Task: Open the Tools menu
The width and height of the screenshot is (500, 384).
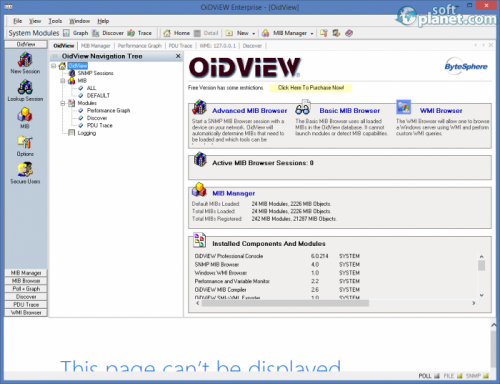Action: [x=55, y=21]
